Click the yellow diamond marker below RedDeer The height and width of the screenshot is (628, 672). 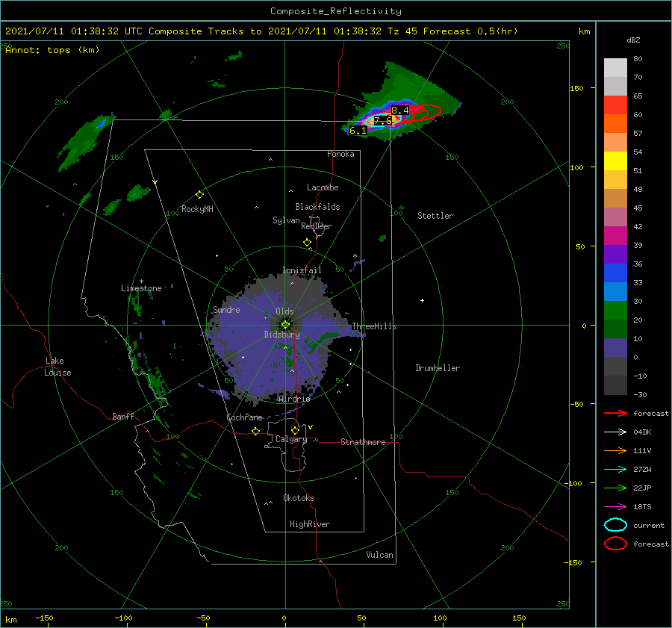(x=307, y=243)
